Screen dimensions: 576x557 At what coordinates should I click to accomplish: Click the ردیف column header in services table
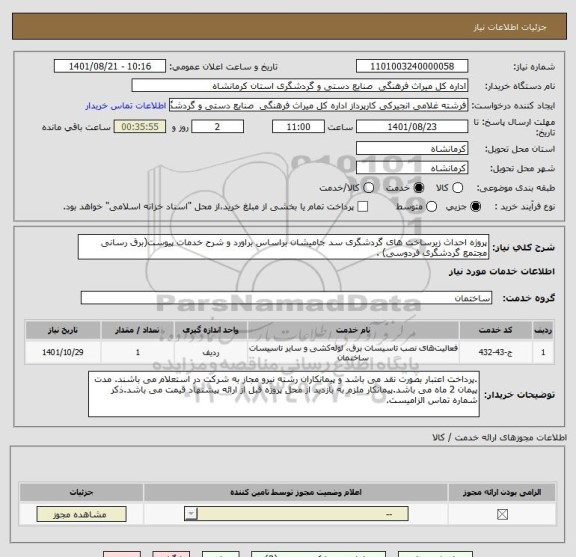pyautogui.click(x=543, y=330)
